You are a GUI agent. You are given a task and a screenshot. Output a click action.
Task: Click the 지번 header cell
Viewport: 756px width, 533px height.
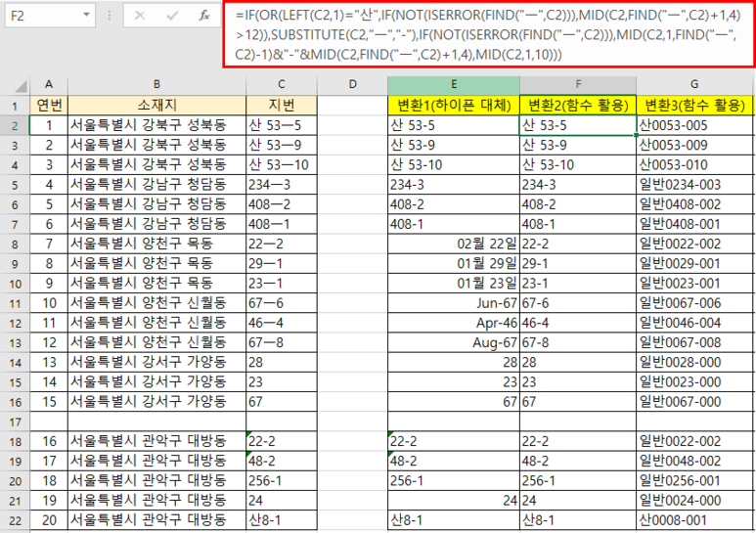282,105
